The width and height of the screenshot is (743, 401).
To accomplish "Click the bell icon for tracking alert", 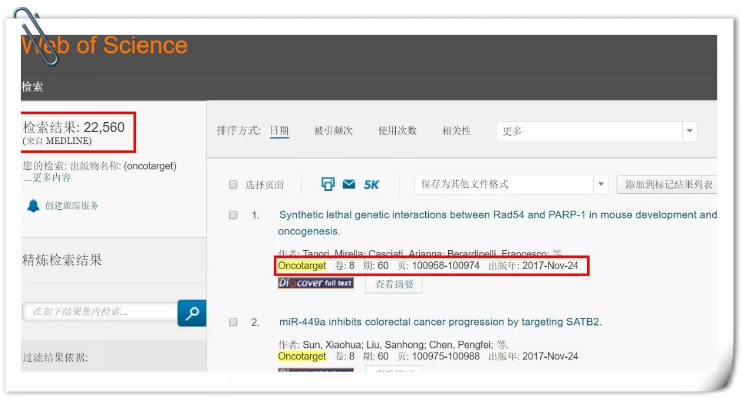I will tap(33, 206).
